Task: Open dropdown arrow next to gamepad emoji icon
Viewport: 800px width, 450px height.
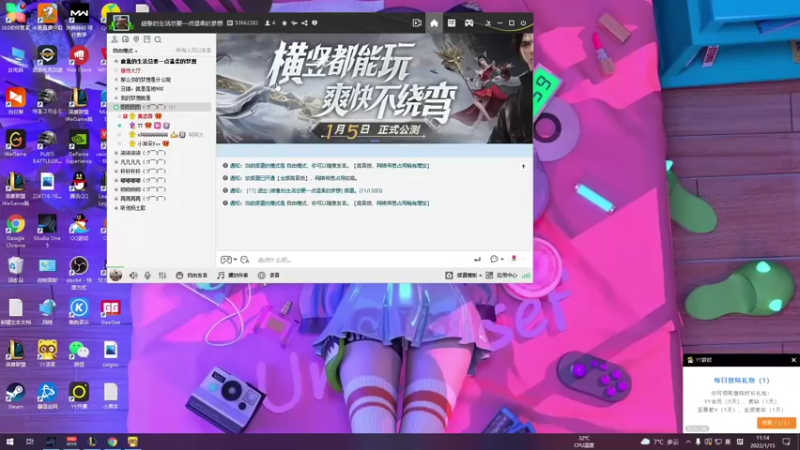Action: click(x=235, y=260)
